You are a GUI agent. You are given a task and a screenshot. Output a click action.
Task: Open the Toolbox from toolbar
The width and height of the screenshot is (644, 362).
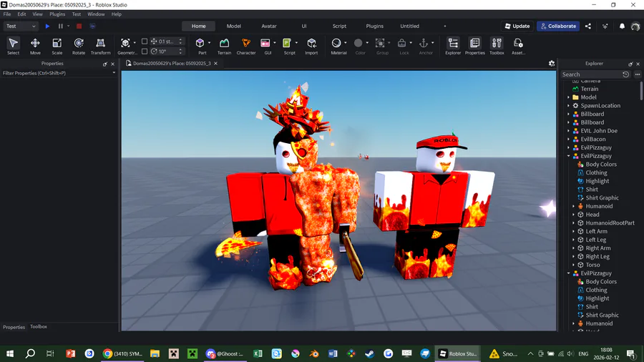tap(497, 46)
